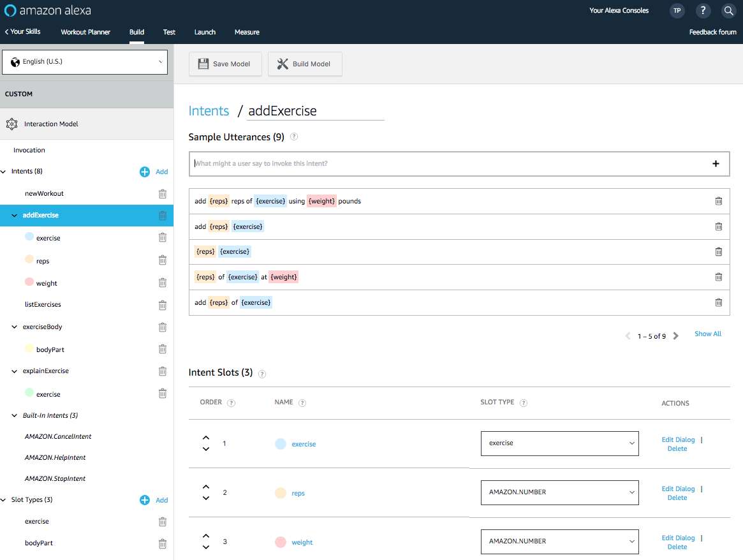The width and height of the screenshot is (743, 560).
Task: Delete the '{reps} {exercise}' utterance
Action: pos(718,251)
